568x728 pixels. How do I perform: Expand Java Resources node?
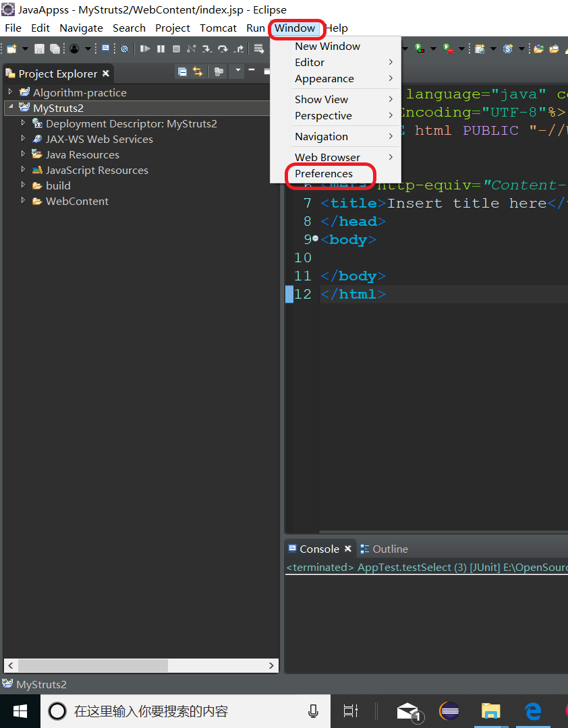click(x=23, y=154)
